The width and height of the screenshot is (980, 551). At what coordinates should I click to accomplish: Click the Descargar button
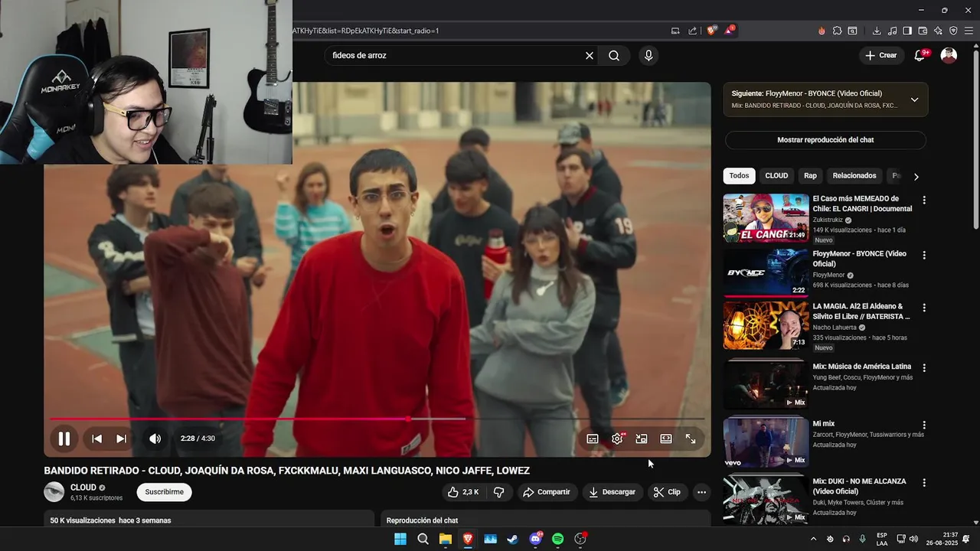[612, 492]
